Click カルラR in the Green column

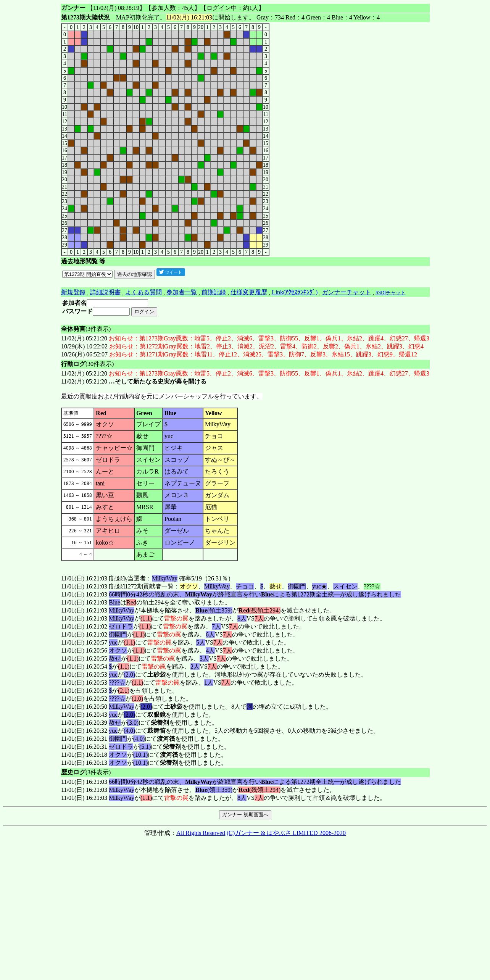pyautogui.click(x=148, y=472)
